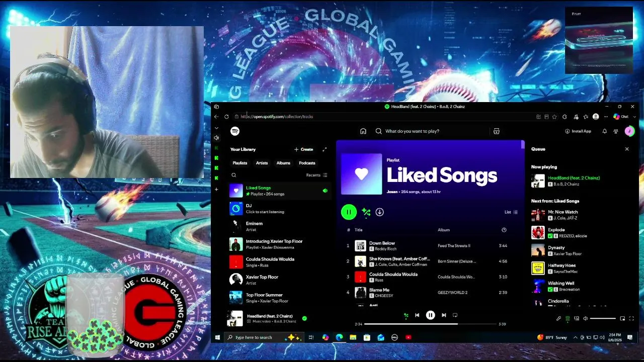644x362 pixels.
Task: Open the Feed Tha Streets II album link
Action: [x=454, y=246]
